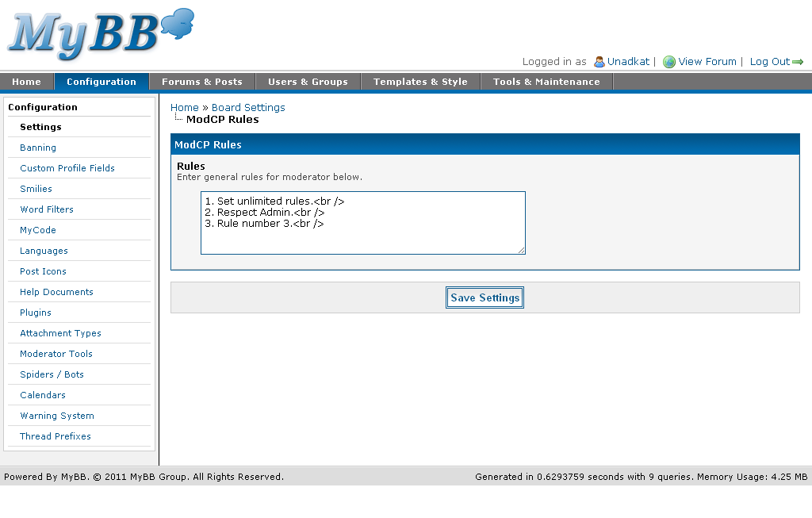812x518 pixels.
Task: Click the Rules textarea resize handle
Action: click(521, 250)
